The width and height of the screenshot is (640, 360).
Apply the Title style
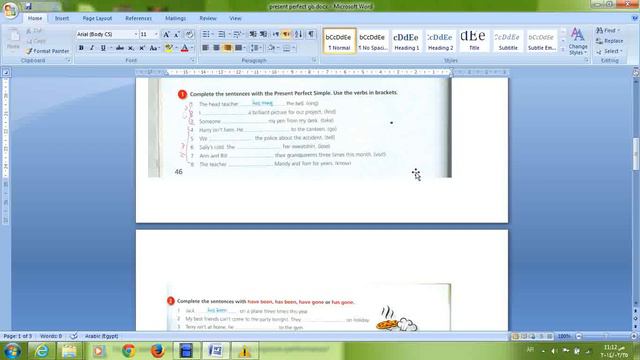click(474, 41)
